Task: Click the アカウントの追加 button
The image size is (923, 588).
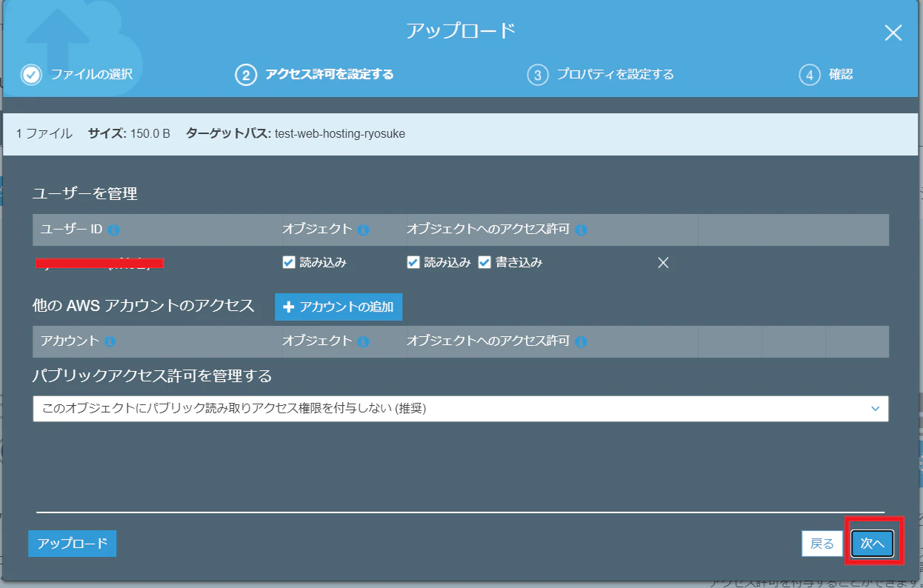Action: coord(339,307)
